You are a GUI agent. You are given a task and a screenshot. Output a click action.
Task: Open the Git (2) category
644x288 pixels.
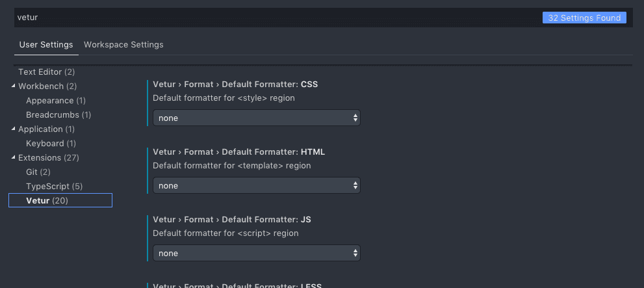click(38, 172)
